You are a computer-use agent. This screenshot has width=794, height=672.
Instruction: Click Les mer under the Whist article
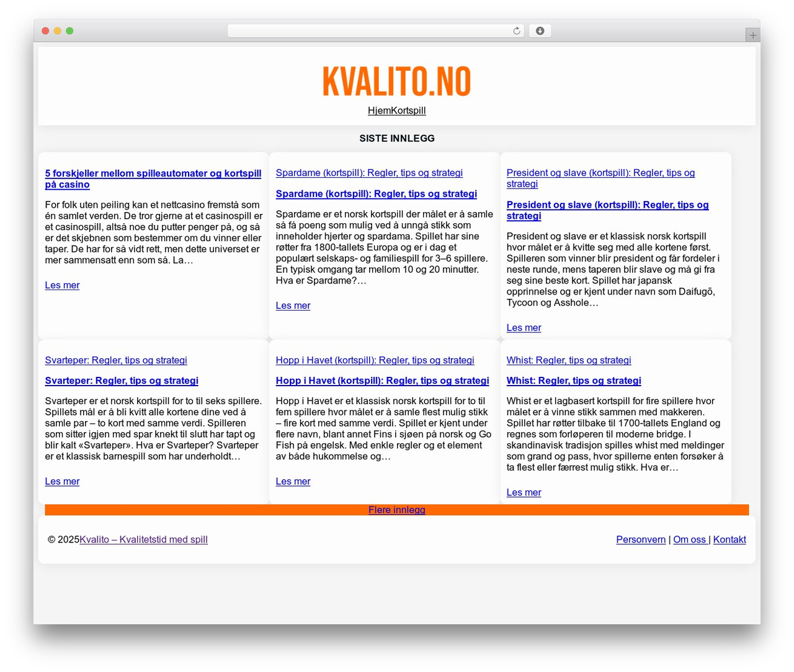(x=524, y=493)
